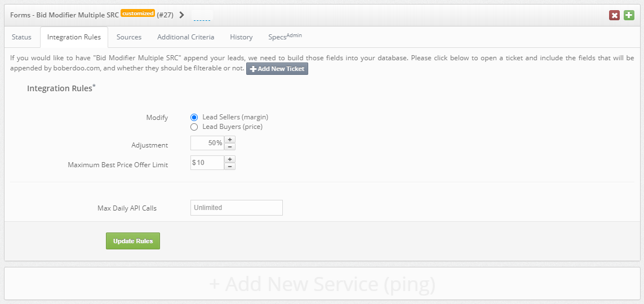View the History tab
The width and height of the screenshot is (644, 304).
(x=241, y=37)
